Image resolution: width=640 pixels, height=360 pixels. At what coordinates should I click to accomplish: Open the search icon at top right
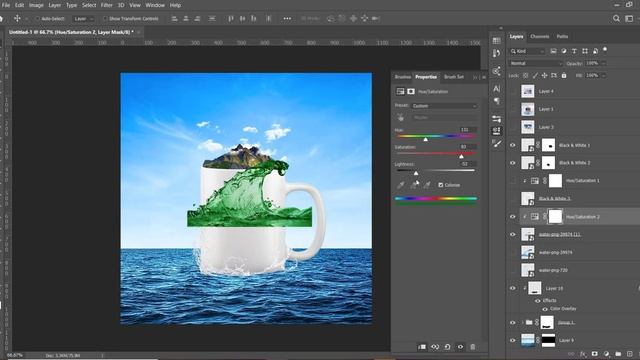[616, 18]
